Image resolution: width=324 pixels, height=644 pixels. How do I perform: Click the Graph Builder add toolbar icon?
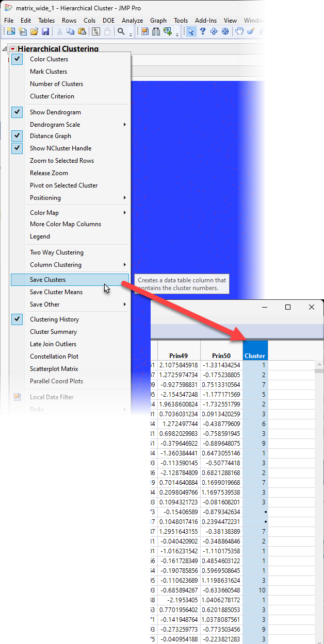168,31
